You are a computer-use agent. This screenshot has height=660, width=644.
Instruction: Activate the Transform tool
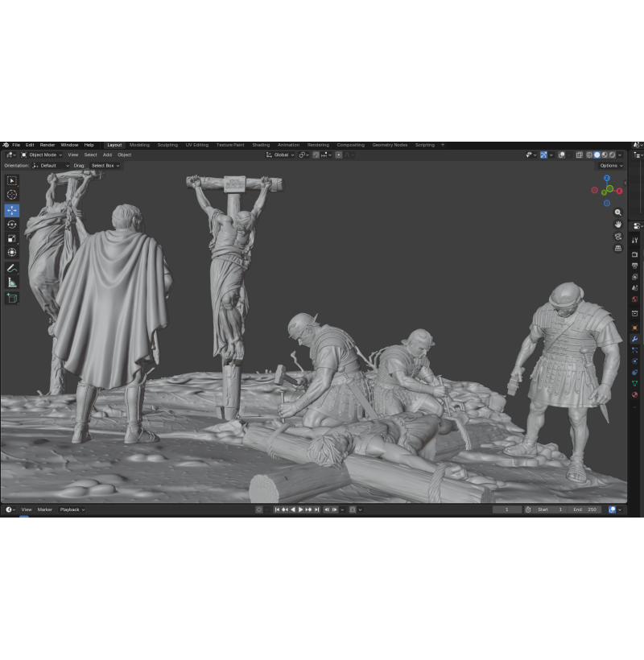12,252
